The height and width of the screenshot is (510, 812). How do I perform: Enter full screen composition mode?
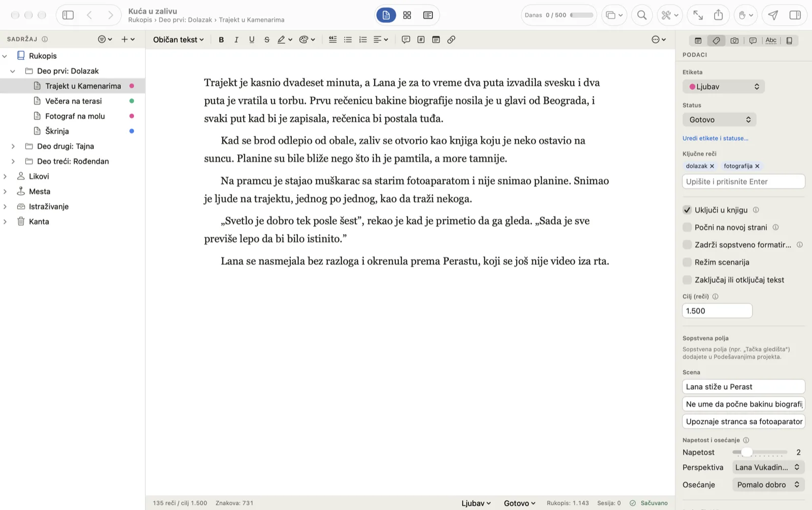pyautogui.click(x=698, y=15)
